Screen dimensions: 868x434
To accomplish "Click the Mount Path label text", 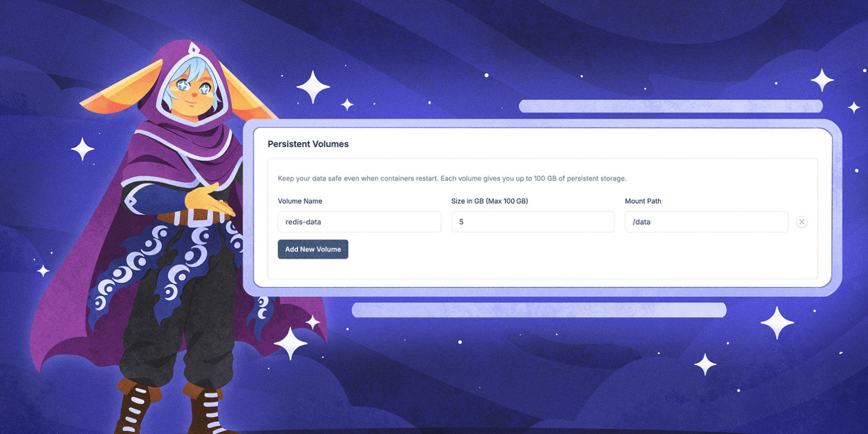I will click(x=643, y=201).
